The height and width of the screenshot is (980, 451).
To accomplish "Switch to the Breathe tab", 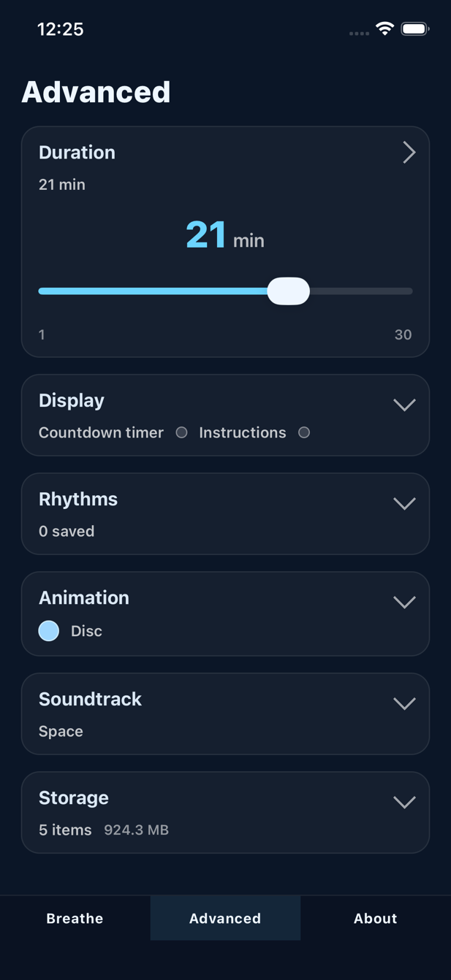I will coord(75,918).
